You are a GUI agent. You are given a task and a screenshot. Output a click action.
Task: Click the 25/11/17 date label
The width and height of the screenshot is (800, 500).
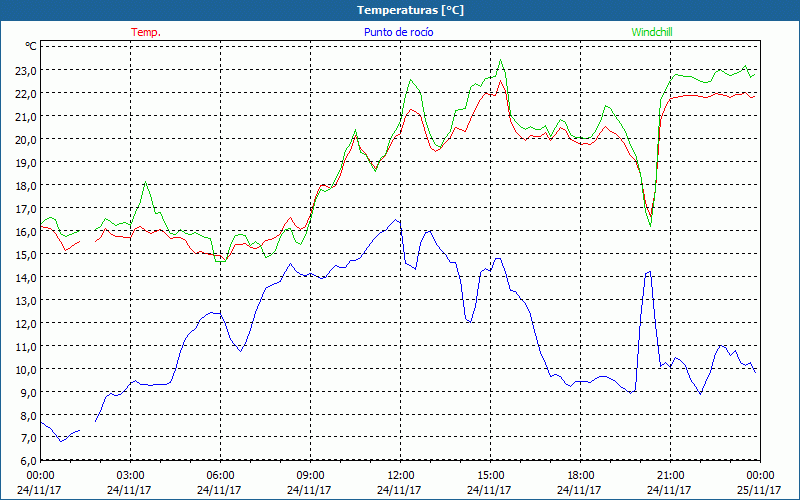[760, 490]
